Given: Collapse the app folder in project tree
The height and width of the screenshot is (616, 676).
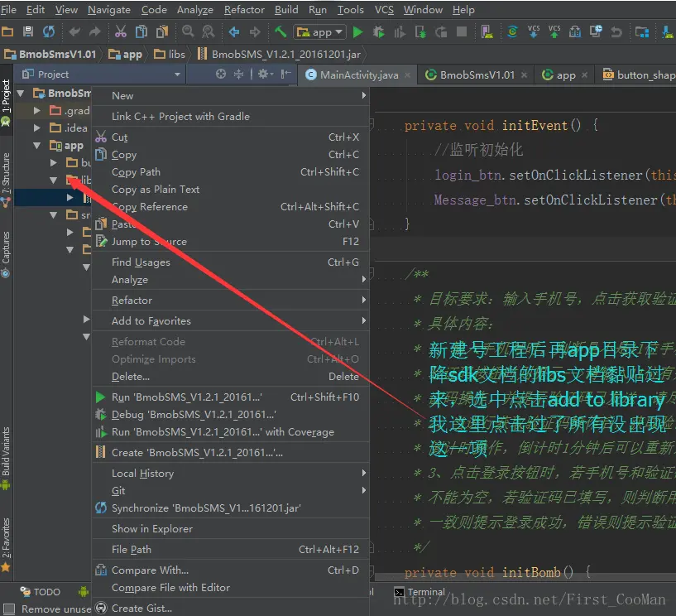Looking at the screenshot, I should click(x=37, y=146).
